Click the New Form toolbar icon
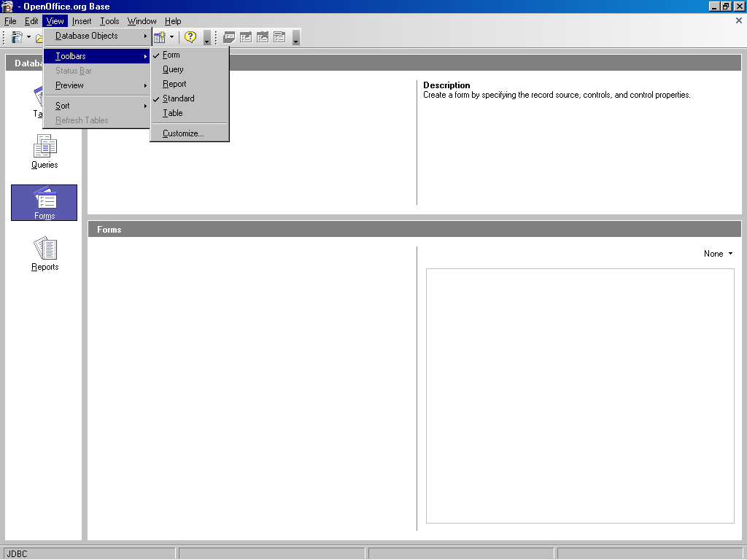This screenshot has width=747, height=560. coord(160,37)
